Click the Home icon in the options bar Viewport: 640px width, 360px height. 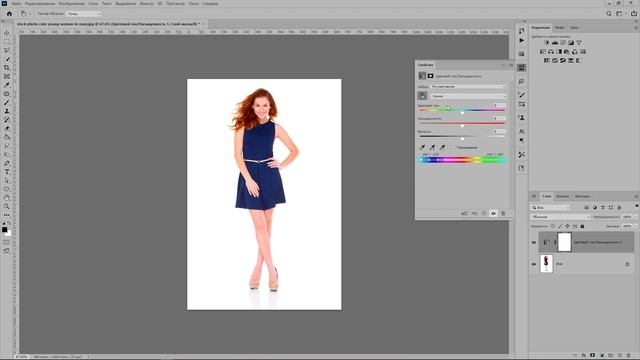(x=9, y=13)
